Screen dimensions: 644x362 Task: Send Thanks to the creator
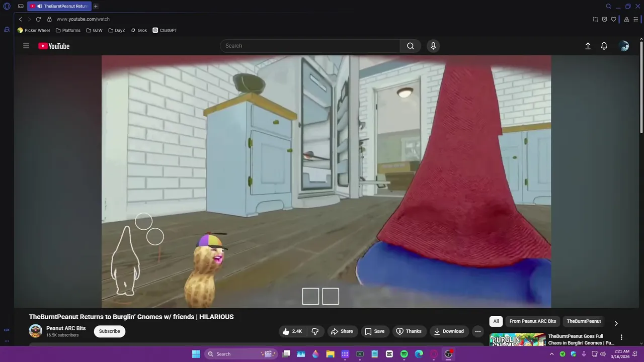(x=409, y=331)
